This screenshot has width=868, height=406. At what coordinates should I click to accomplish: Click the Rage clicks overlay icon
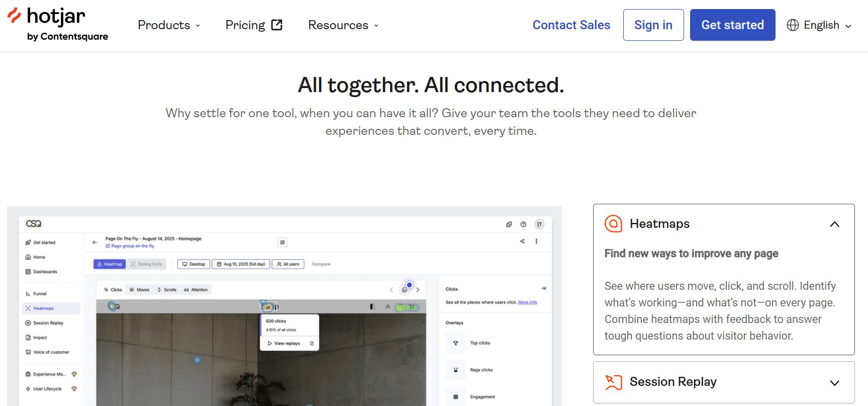tap(456, 370)
